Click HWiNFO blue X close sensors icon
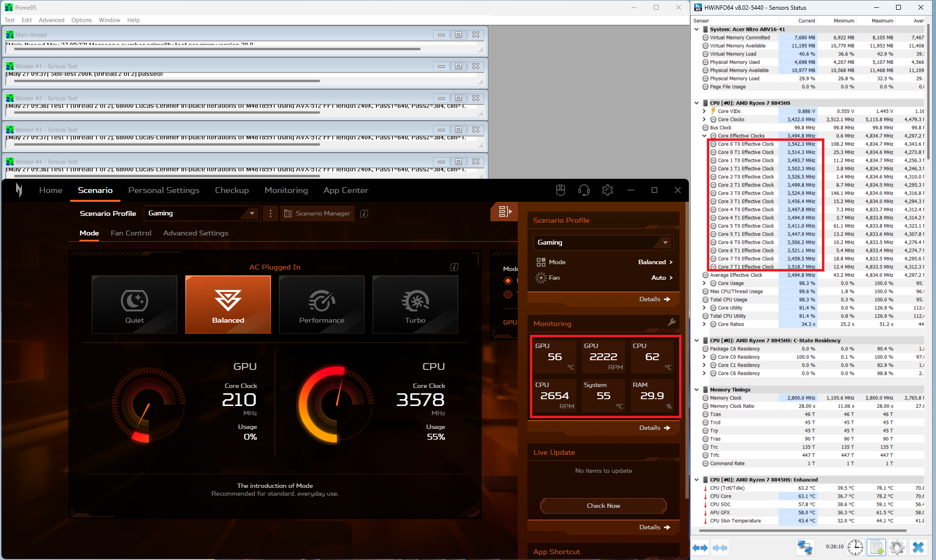 [918, 548]
